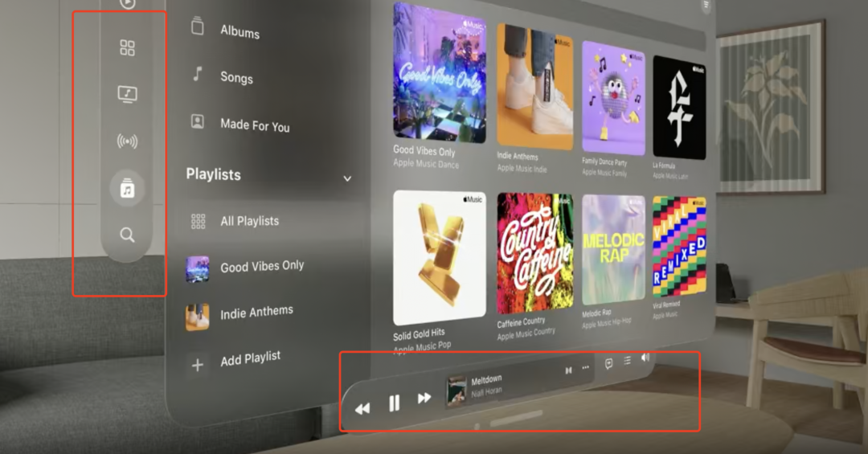Open the more options ellipsis in player
The image size is (868, 454).
[586, 368]
